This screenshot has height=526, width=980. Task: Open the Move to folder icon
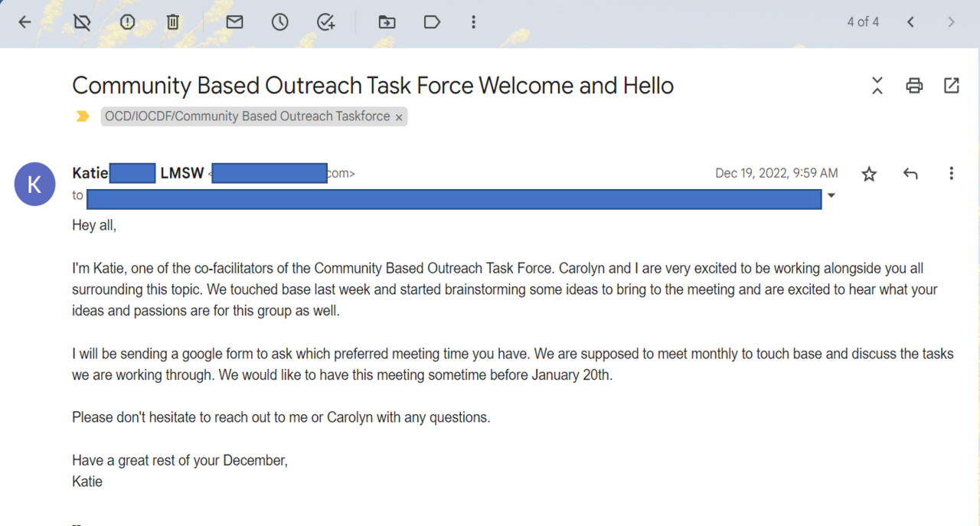pos(387,22)
